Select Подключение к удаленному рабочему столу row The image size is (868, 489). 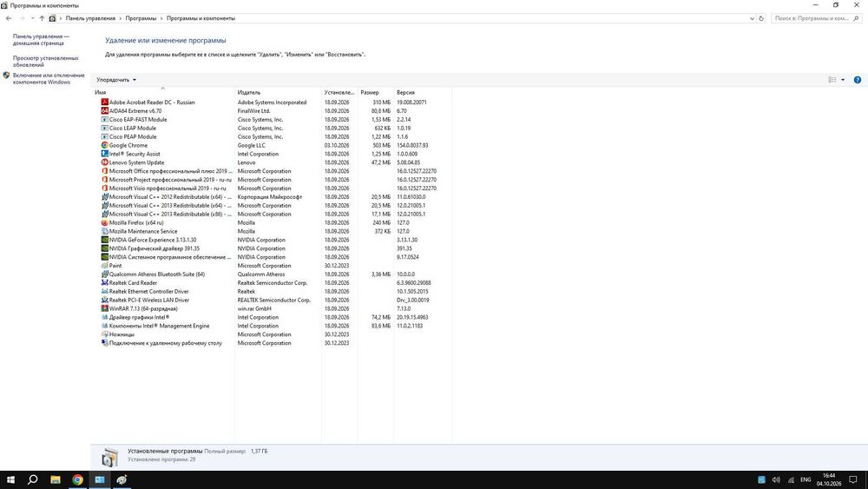(x=273, y=343)
